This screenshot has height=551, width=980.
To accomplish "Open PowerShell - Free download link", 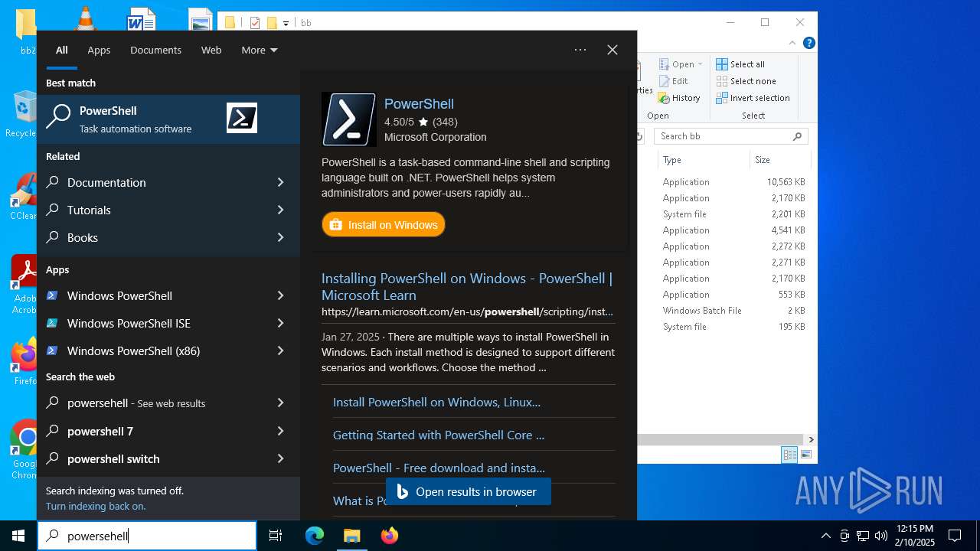I will tap(439, 468).
